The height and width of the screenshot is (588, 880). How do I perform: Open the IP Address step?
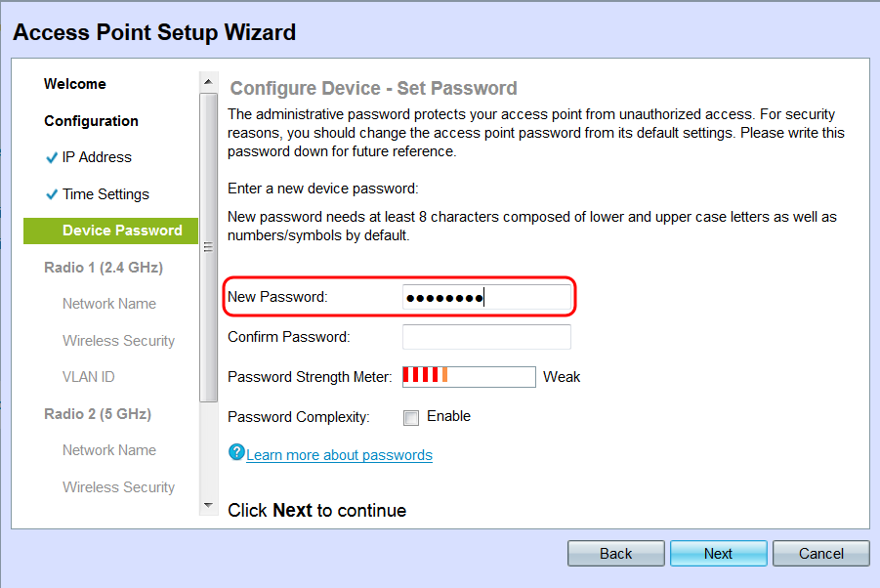click(97, 157)
